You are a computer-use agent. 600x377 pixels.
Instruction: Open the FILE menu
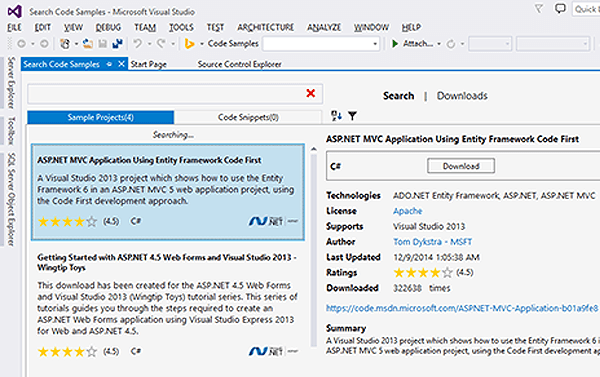click(15, 28)
